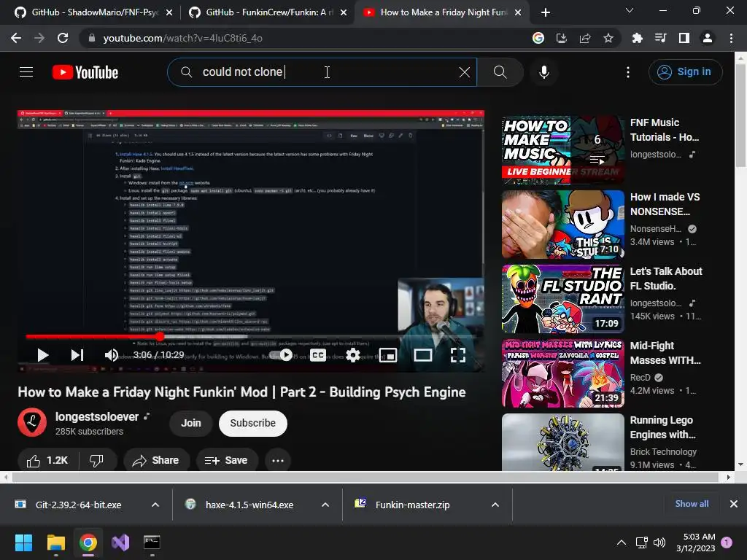The image size is (747, 560).
Task: Click the address bar URL
Action: click(x=182, y=38)
